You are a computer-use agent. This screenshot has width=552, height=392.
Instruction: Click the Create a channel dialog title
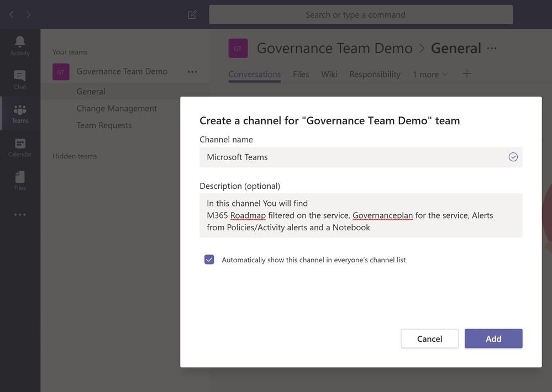(x=329, y=121)
